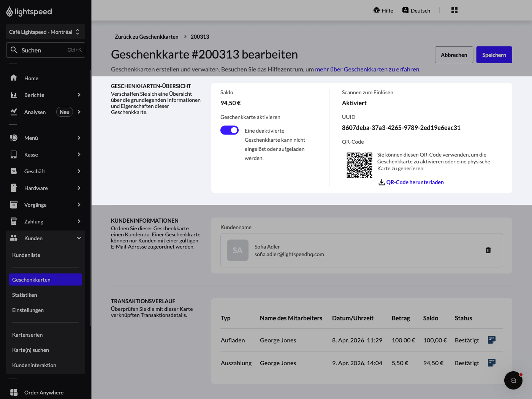
Task: Click the Hardware device icon
Action: pyautogui.click(x=14, y=188)
